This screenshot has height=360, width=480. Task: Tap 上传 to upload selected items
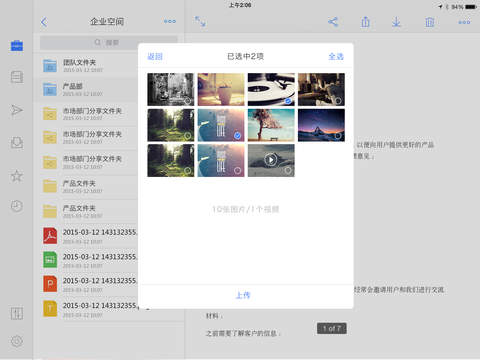point(243,295)
